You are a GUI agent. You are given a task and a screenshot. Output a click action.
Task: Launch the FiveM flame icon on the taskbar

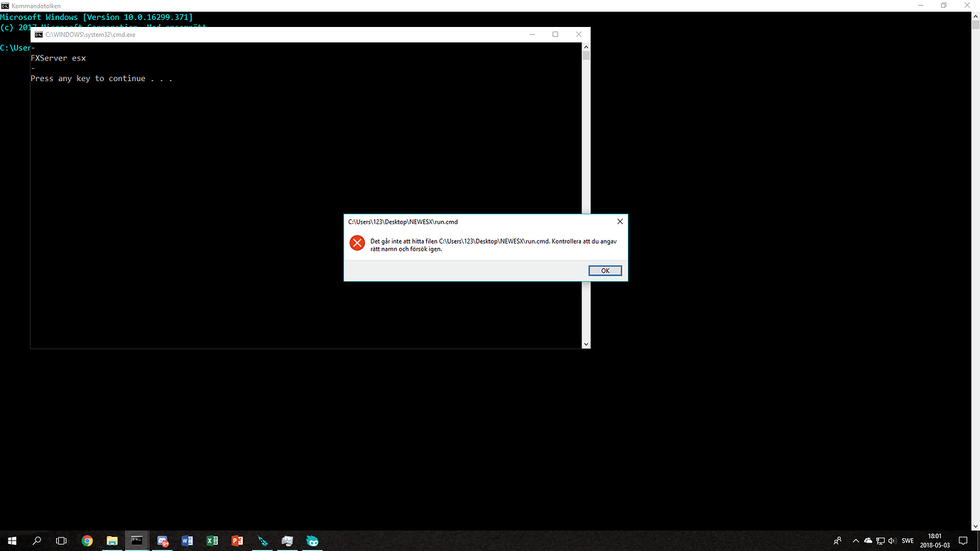pos(312,540)
